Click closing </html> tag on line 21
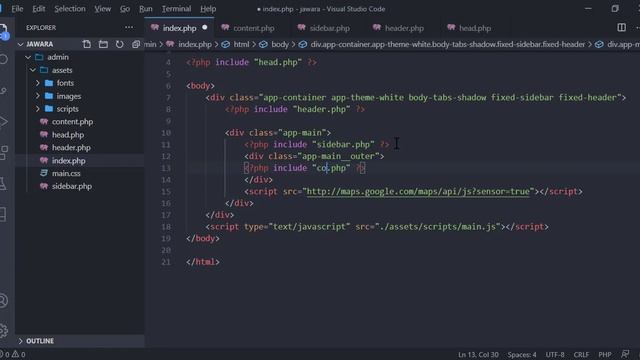 (203, 262)
